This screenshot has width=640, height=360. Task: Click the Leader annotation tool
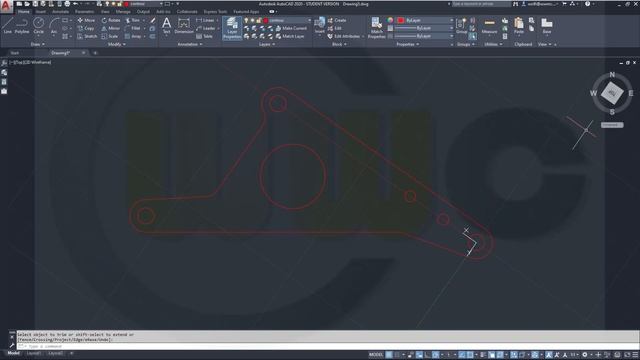(x=206, y=28)
